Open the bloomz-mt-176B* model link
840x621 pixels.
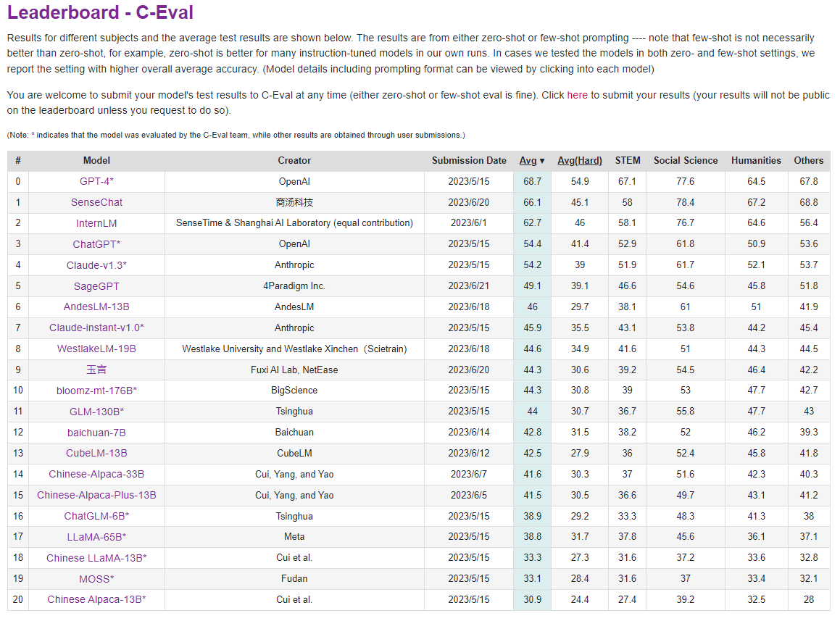point(96,391)
